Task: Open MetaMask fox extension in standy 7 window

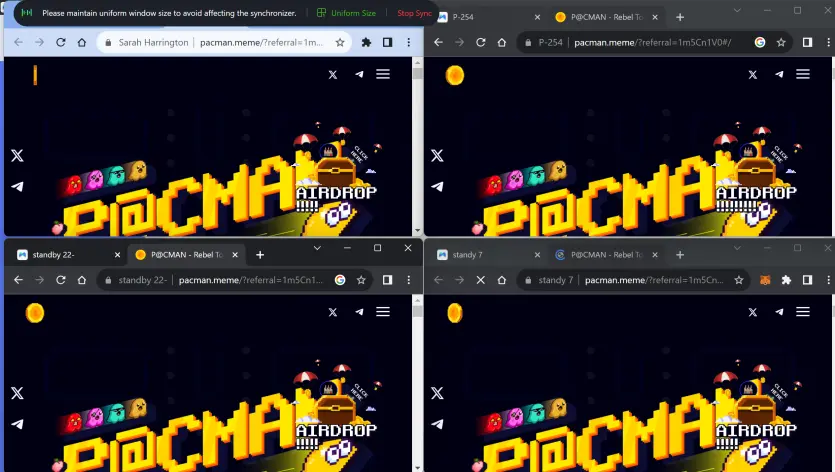Action: (x=765, y=280)
